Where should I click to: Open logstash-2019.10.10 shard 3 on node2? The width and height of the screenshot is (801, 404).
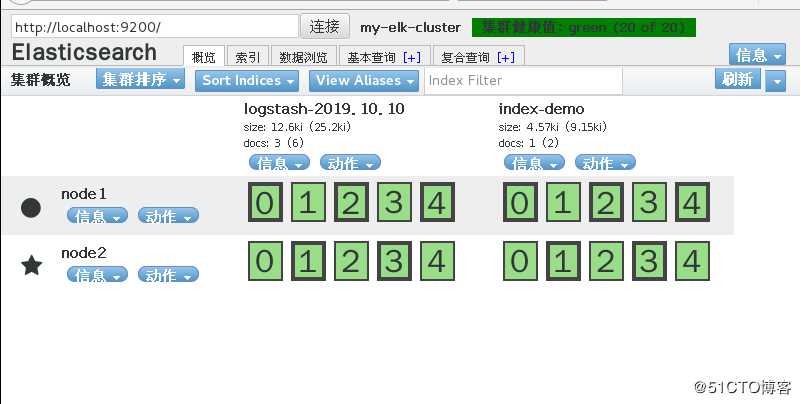click(x=394, y=261)
